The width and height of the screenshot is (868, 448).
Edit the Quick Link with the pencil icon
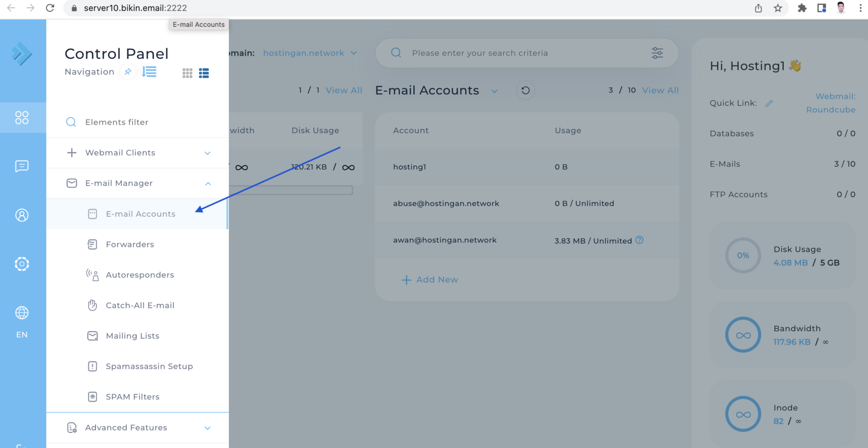pos(770,103)
